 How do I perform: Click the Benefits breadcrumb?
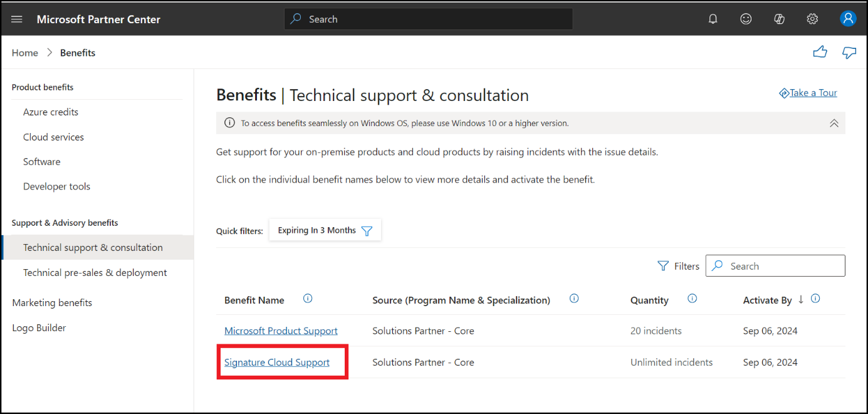[78, 53]
